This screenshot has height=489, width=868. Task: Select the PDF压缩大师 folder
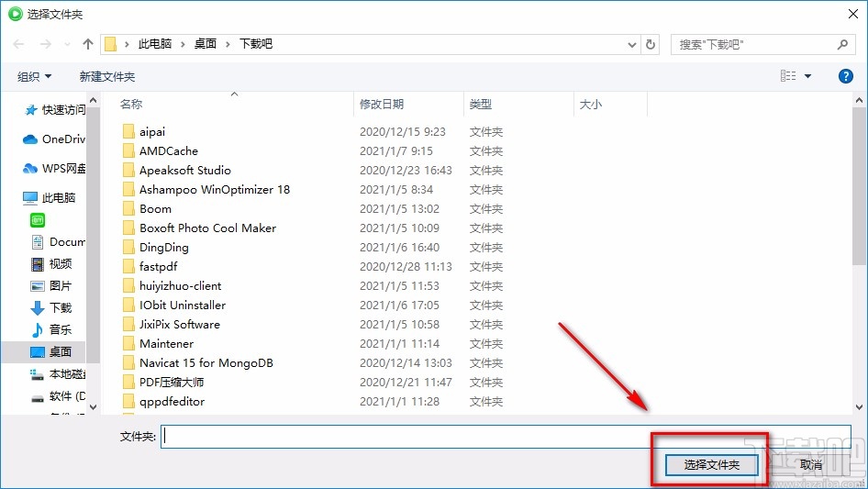point(172,383)
